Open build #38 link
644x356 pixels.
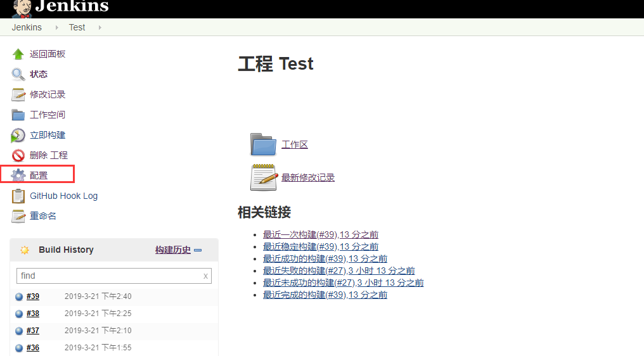click(x=33, y=314)
